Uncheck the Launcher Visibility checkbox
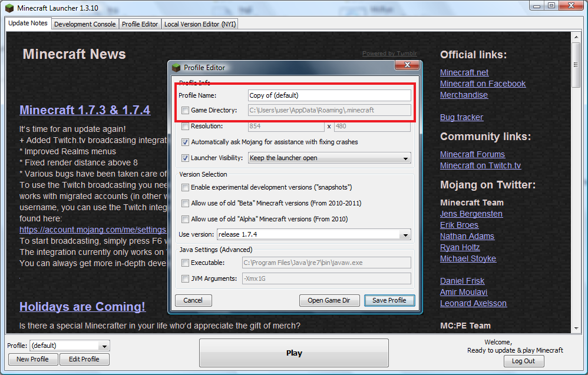The height and width of the screenshot is (375, 588). [185, 158]
